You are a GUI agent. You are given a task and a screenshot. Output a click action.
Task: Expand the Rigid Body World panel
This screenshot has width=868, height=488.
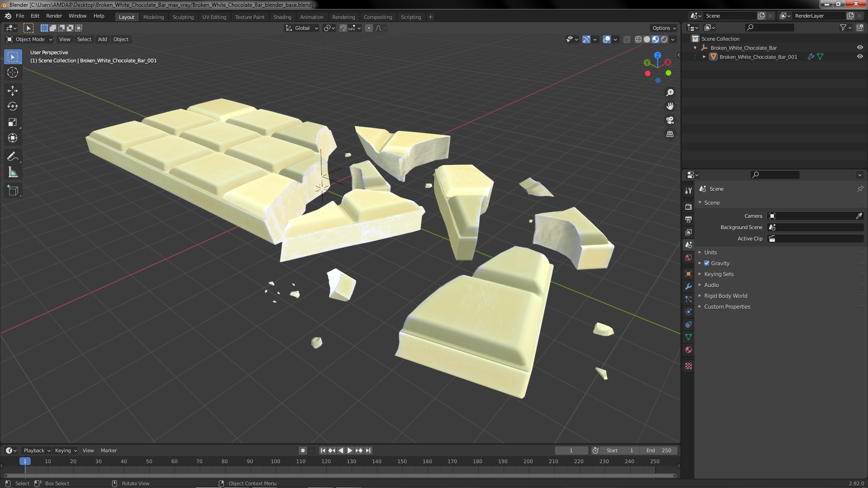[725, 296]
